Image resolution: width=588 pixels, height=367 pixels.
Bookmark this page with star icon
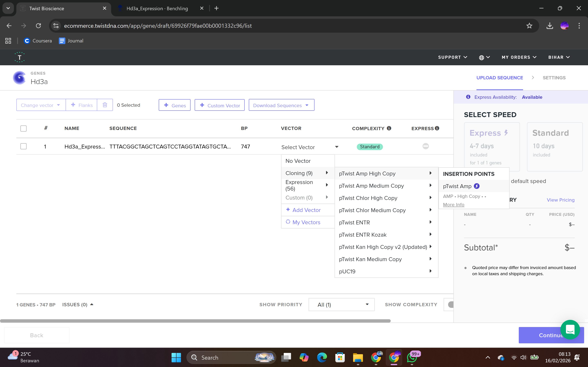[529, 26]
